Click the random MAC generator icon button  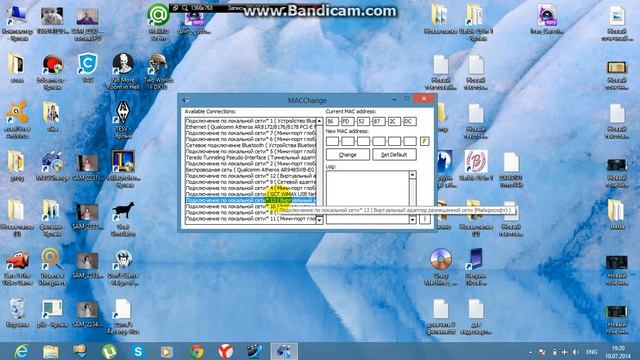pyautogui.click(x=424, y=141)
